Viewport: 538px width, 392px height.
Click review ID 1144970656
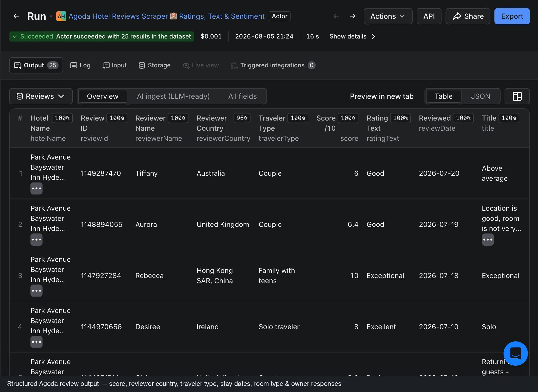coord(101,327)
